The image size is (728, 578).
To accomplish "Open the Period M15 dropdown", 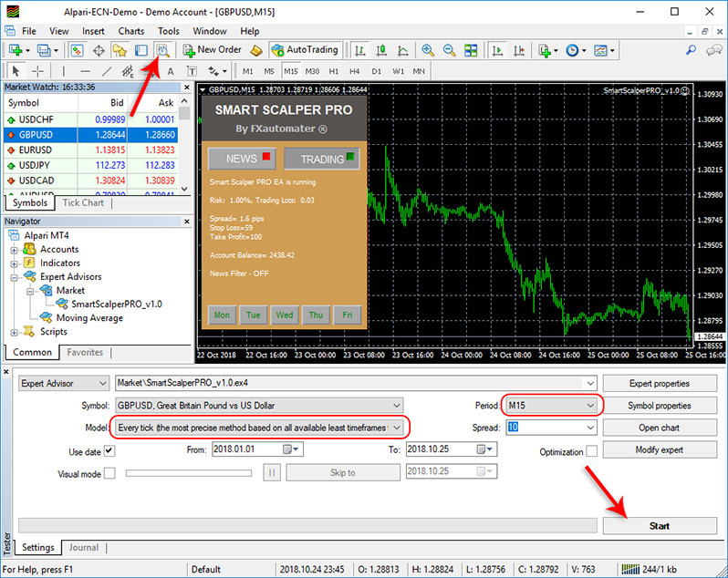I will (x=551, y=406).
